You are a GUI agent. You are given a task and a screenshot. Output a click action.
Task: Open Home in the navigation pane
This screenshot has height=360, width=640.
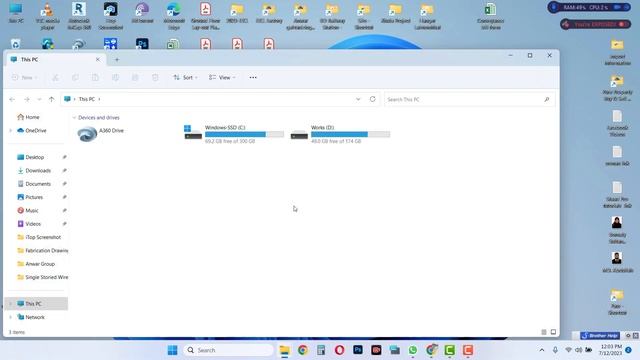coord(32,117)
